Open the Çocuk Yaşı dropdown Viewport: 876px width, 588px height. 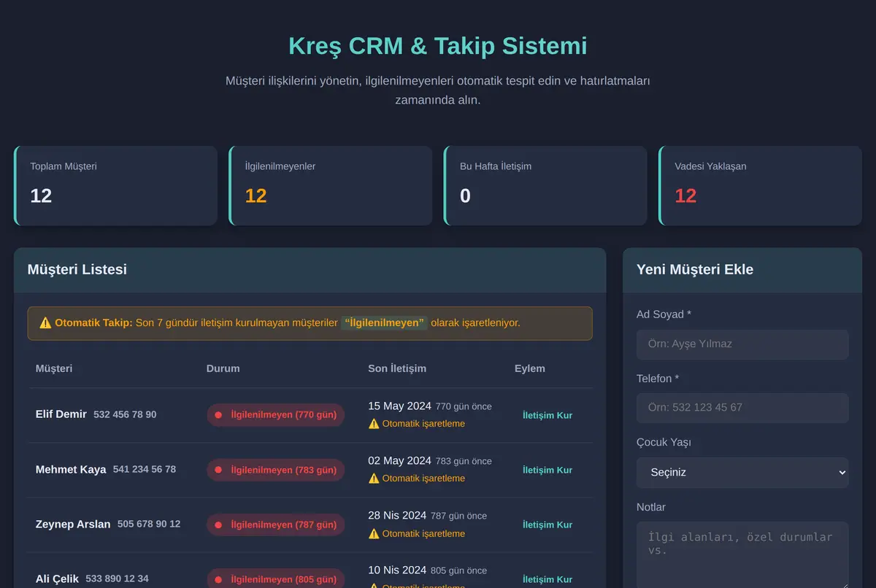[x=742, y=472]
